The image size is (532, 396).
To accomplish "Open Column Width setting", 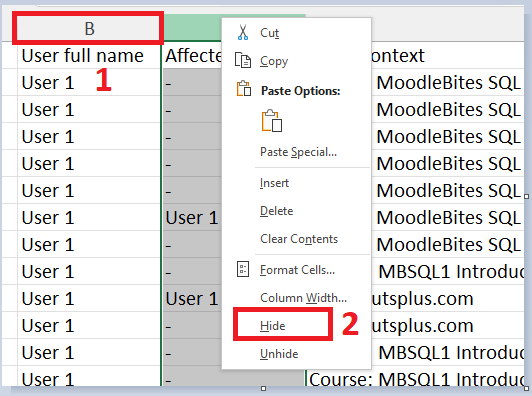I will click(x=303, y=298).
